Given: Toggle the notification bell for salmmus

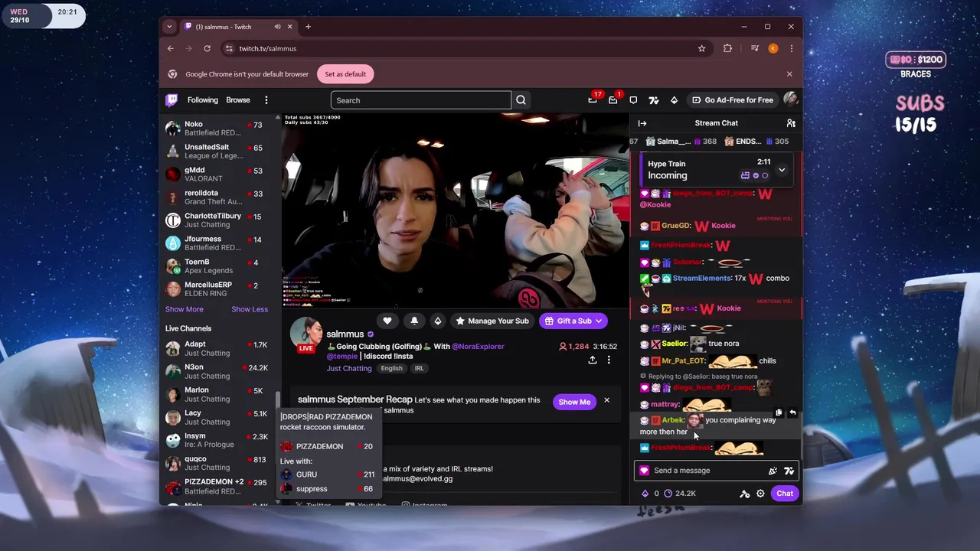Looking at the screenshot, I should (414, 321).
